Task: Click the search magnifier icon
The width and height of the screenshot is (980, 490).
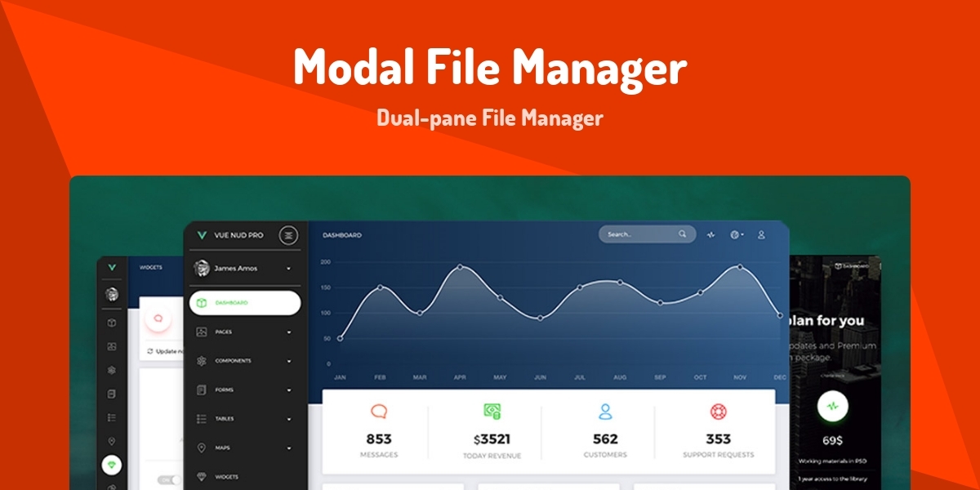Action: click(683, 234)
